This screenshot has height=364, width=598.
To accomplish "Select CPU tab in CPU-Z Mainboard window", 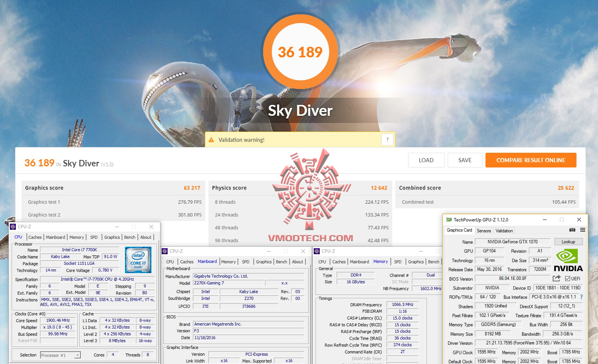I will [x=170, y=262].
